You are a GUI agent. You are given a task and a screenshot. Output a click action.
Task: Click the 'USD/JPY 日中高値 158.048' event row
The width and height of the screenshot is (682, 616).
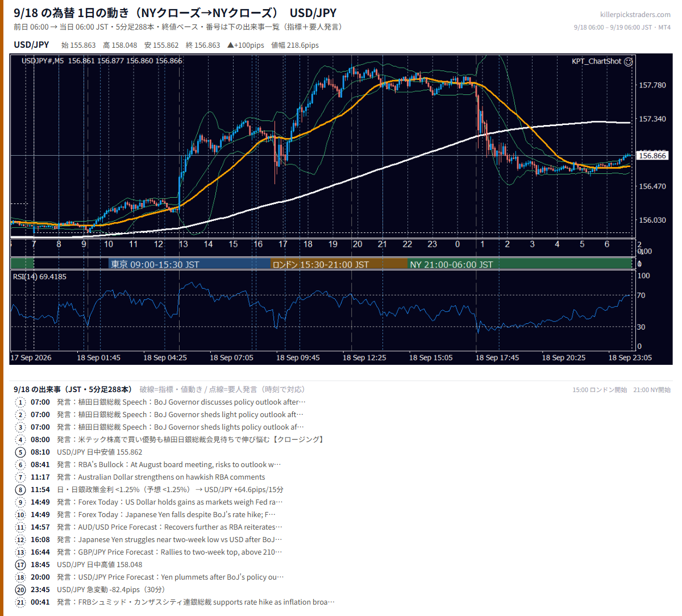(99, 565)
